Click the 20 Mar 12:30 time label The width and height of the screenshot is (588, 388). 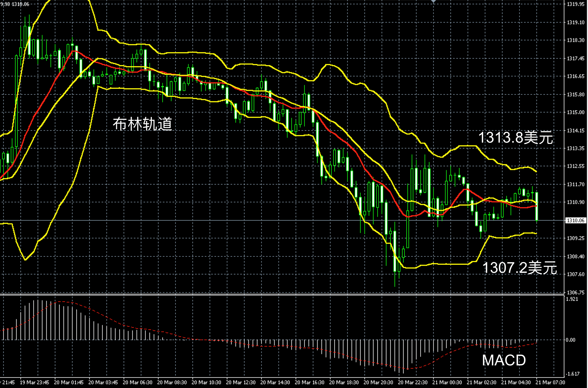(x=241, y=382)
